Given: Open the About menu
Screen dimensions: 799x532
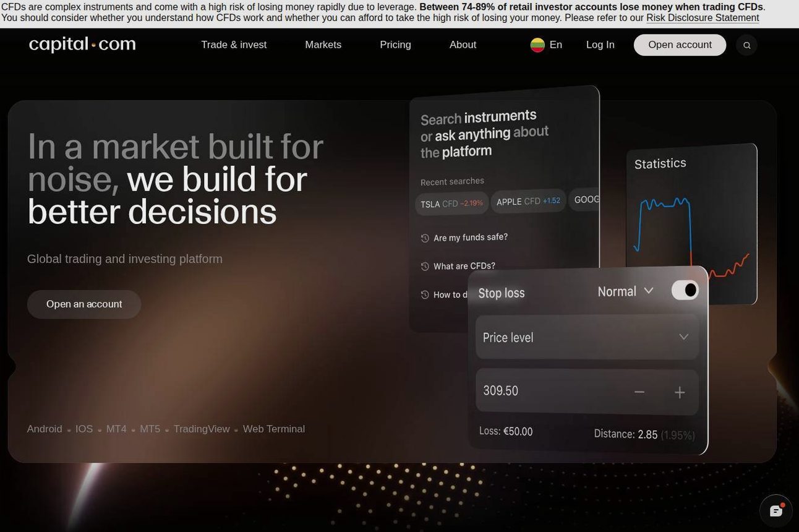Looking at the screenshot, I should pyautogui.click(x=463, y=45).
